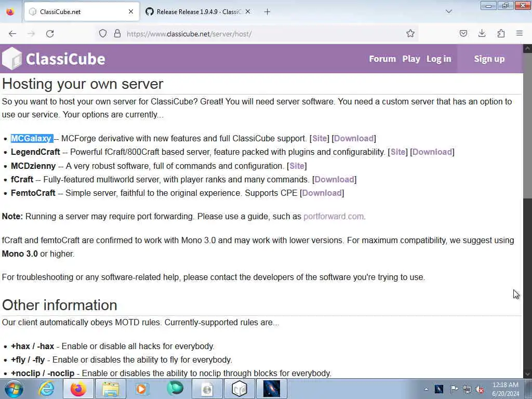Show hidden system tray icons
Image resolution: width=532 pixels, height=399 pixels.
tap(426, 389)
